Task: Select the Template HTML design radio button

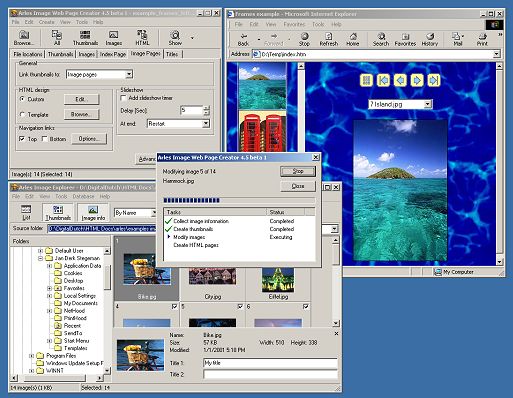Action: (x=22, y=114)
